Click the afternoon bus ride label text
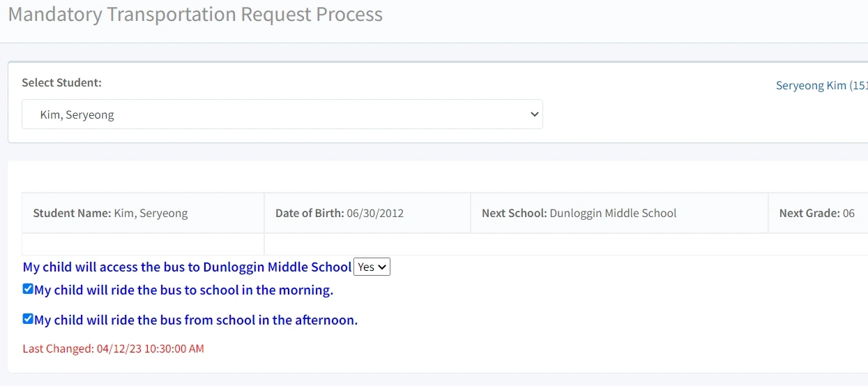This screenshot has width=868, height=386. click(x=196, y=320)
